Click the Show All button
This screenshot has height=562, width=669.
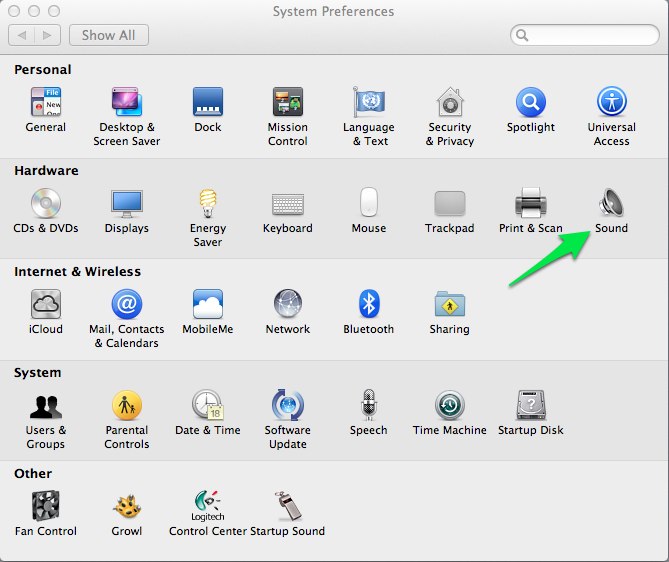point(109,35)
